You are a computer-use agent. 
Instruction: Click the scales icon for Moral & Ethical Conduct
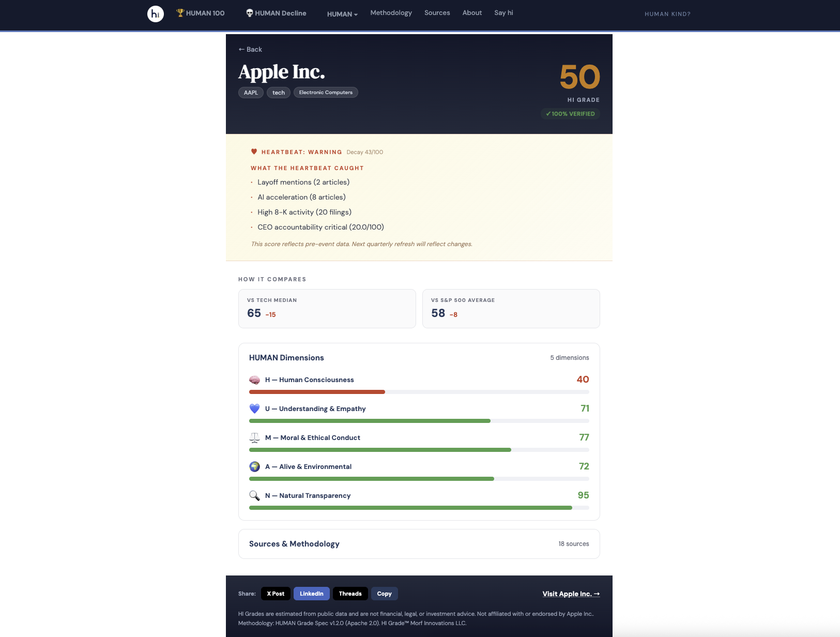click(255, 438)
